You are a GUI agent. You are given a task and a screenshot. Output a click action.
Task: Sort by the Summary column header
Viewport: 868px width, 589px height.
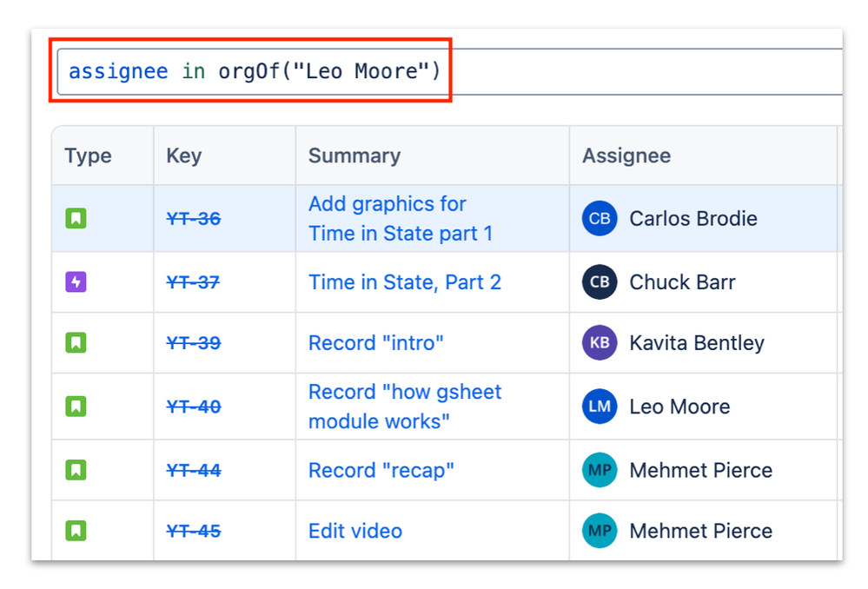(x=354, y=156)
